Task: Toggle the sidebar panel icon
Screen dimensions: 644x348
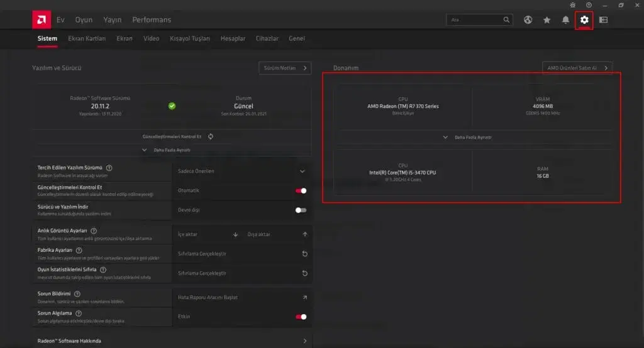Action: pyautogui.click(x=603, y=19)
